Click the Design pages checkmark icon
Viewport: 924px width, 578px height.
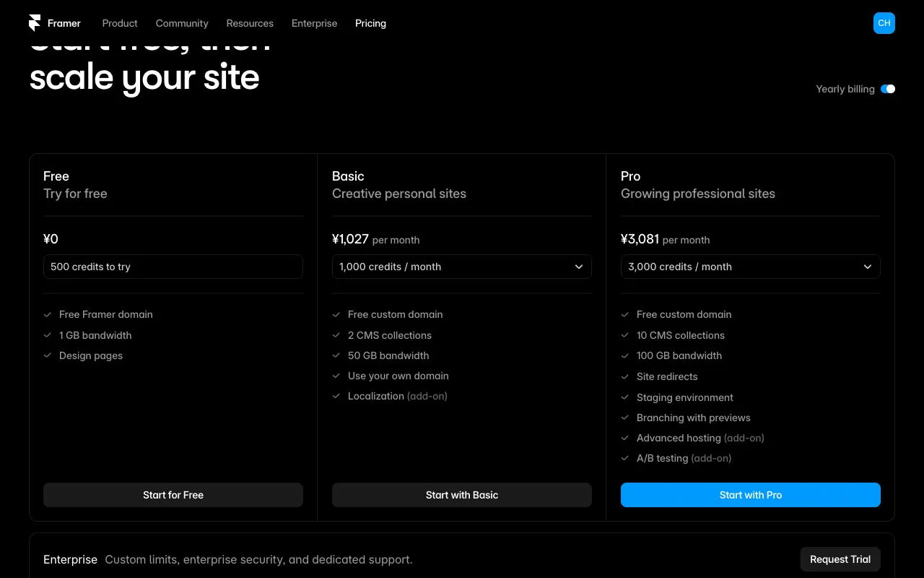pyautogui.click(x=48, y=355)
